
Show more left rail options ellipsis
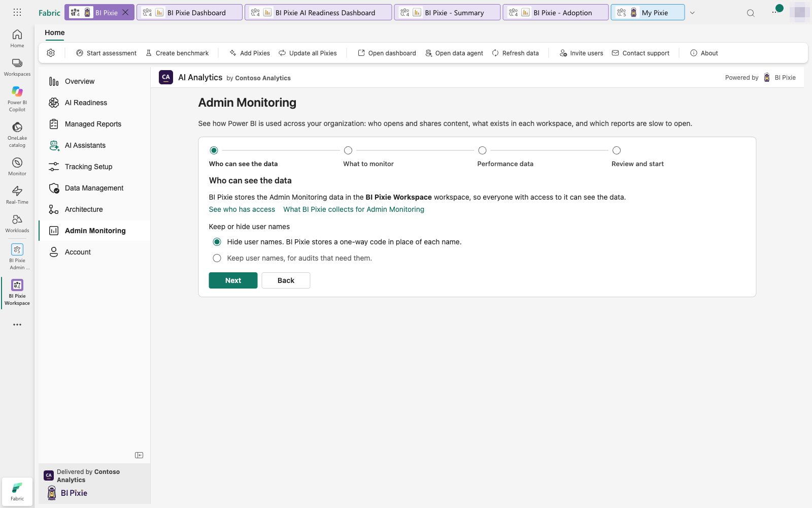(x=17, y=325)
